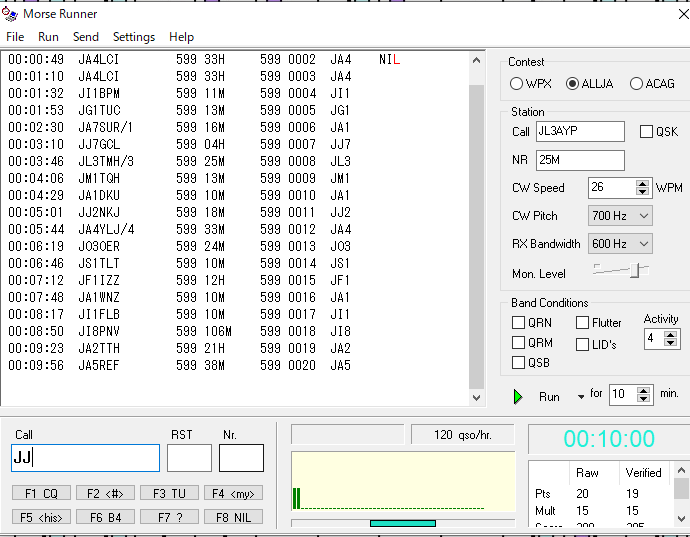Click the F4 <my> button
690x537 pixels.
click(233, 493)
